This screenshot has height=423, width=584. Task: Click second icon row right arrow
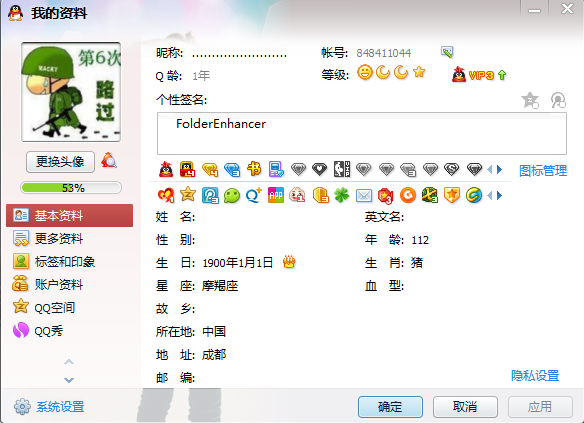coord(499,195)
